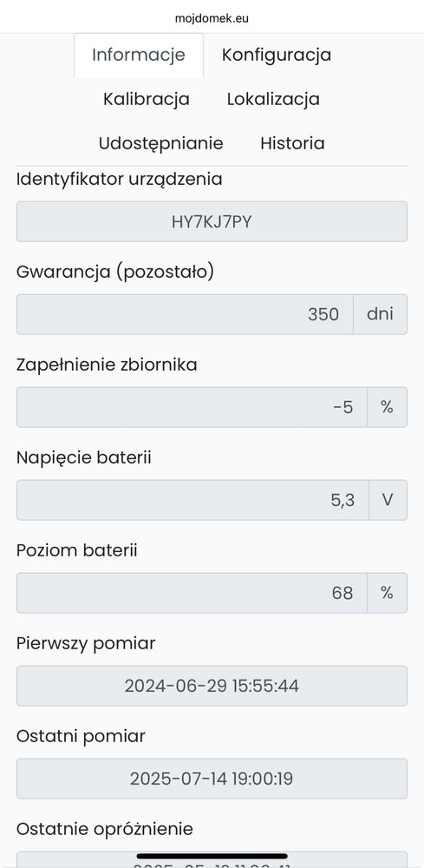Go to the Lokalizacja tab

click(x=273, y=100)
